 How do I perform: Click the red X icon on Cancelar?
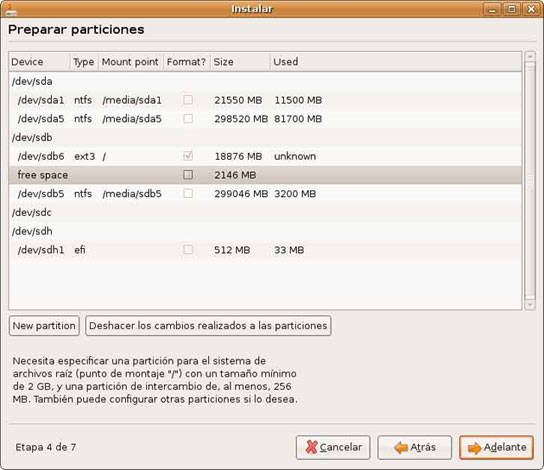311,447
